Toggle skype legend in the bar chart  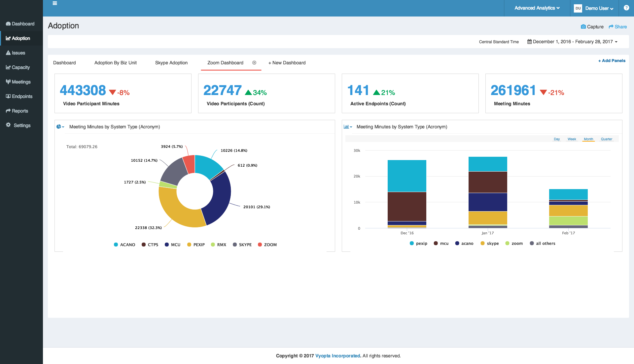490,243
